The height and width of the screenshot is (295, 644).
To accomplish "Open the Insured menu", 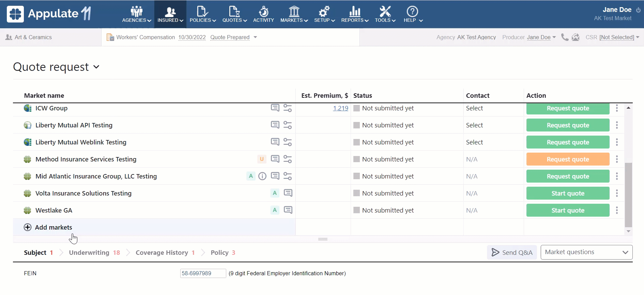I will (x=170, y=14).
